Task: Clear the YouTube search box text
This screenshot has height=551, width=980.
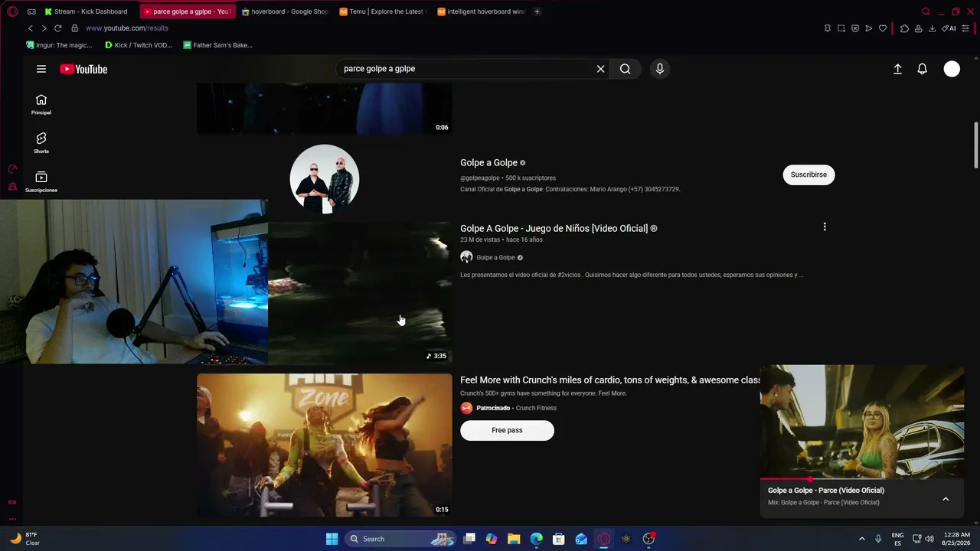Action: (x=601, y=69)
